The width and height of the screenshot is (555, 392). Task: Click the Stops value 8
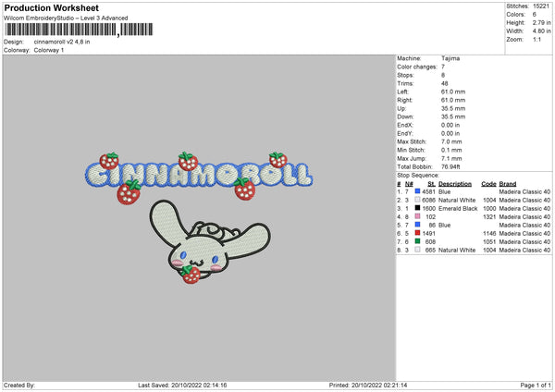point(443,75)
